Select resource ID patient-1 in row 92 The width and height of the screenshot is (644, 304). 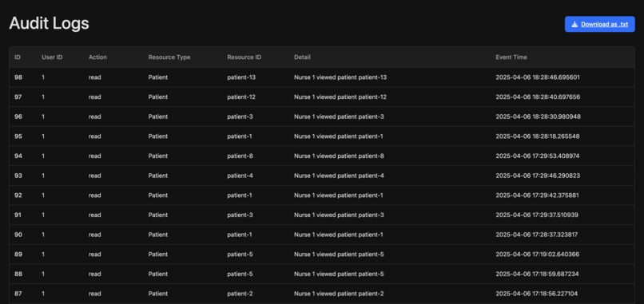pyautogui.click(x=240, y=195)
